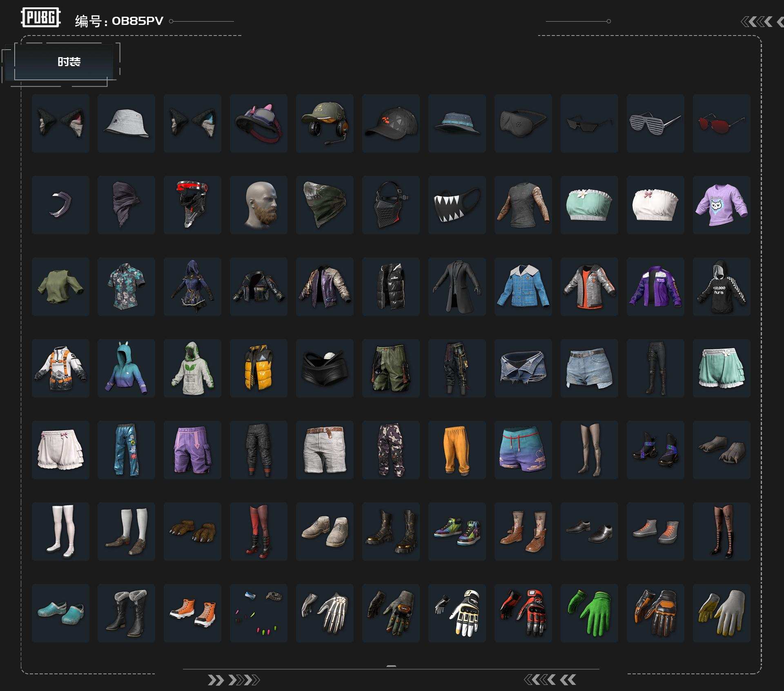784x691 pixels.
Task: Select the yellow puffer vest
Action: click(258, 368)
